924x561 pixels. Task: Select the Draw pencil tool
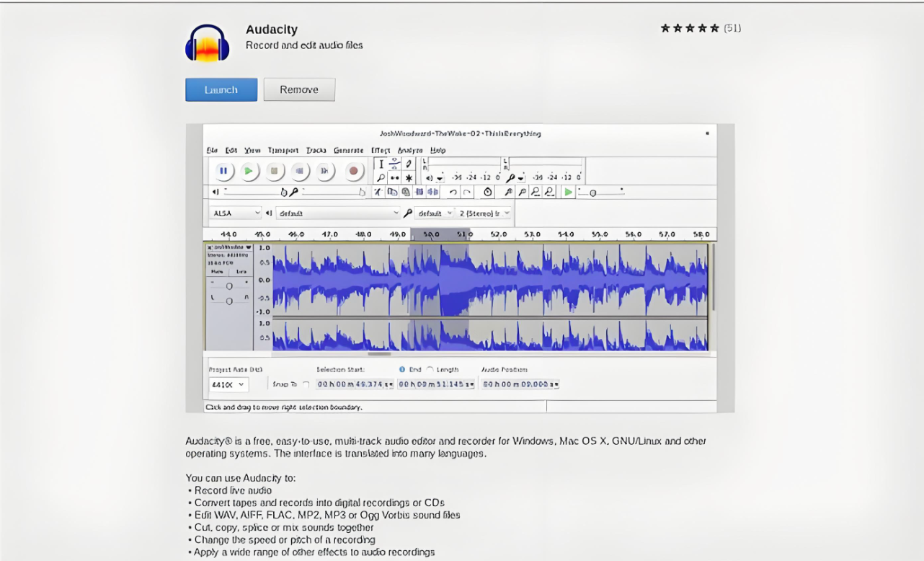(409, 164)
